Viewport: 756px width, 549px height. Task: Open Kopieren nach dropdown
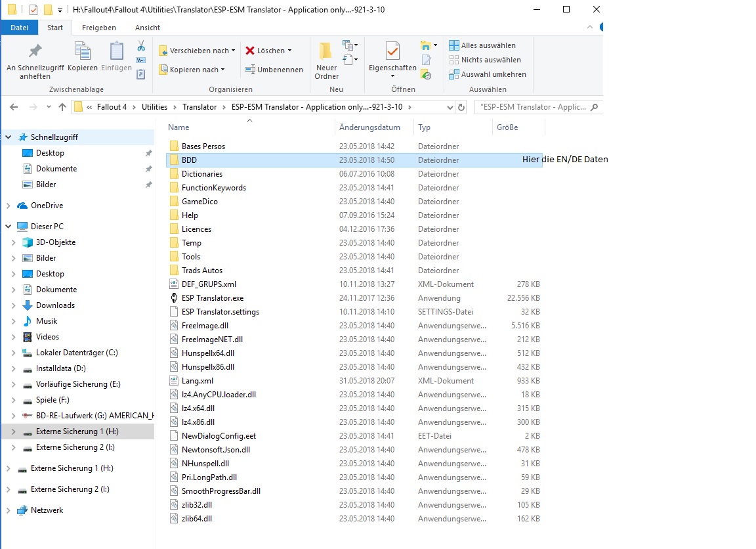(192, 70)
